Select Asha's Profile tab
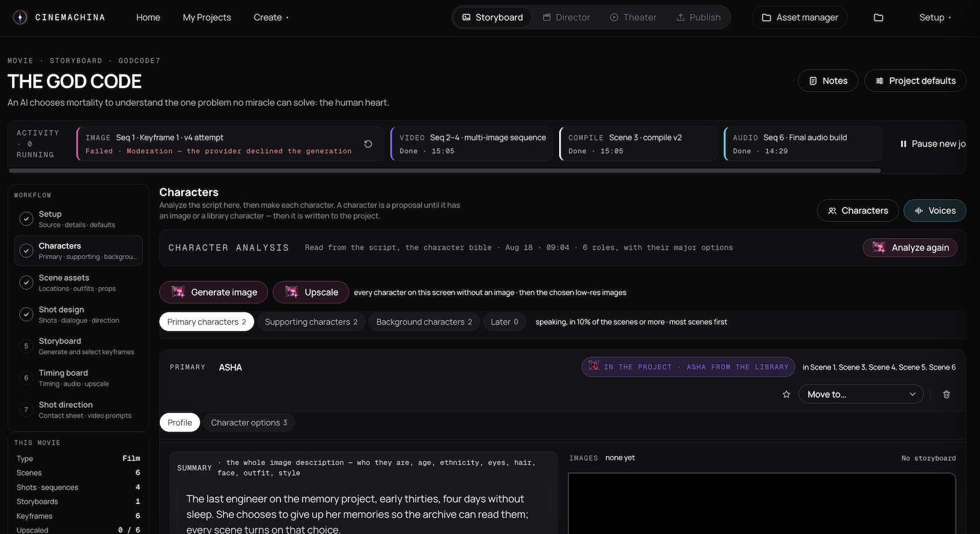 coord(180,422)
